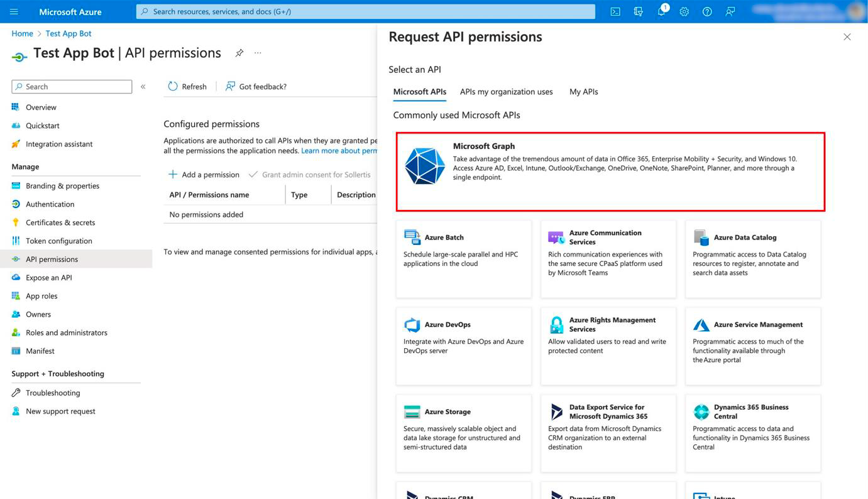Pin the Test App Bot blade
The image size is (868, 499).
click(x=239, y=53)
